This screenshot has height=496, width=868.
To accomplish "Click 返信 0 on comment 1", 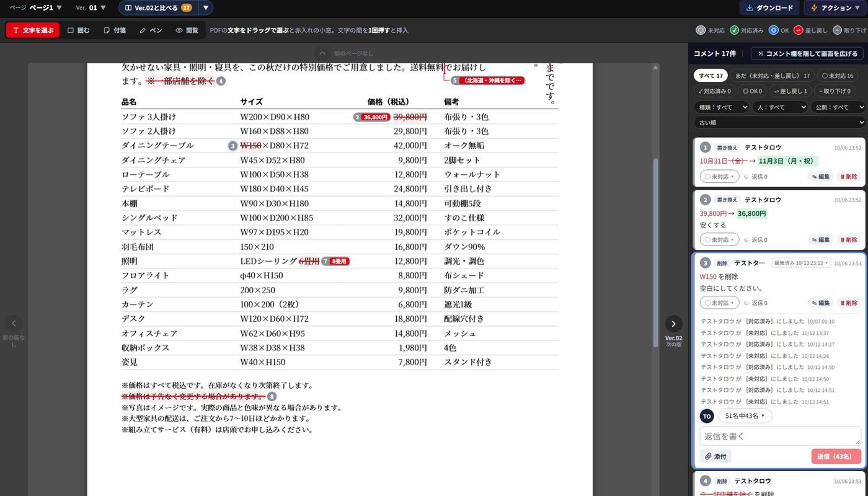I will 756,177.
